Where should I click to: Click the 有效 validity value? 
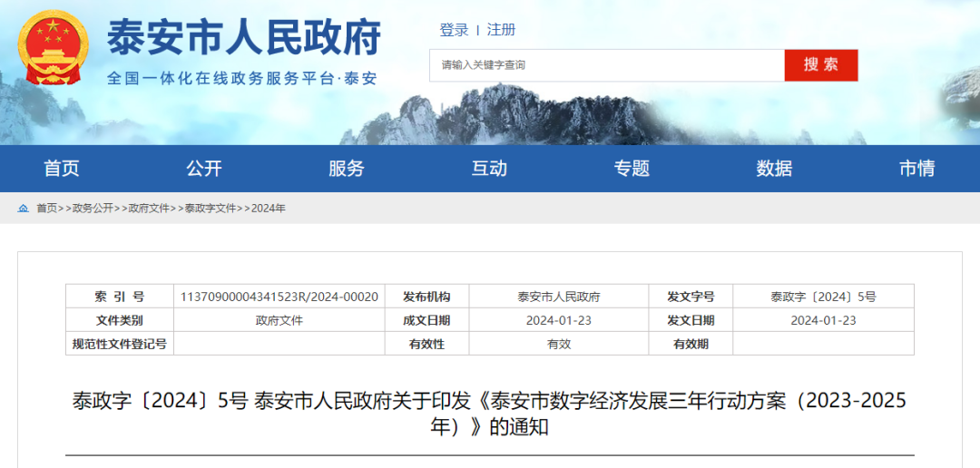point(559,344)
